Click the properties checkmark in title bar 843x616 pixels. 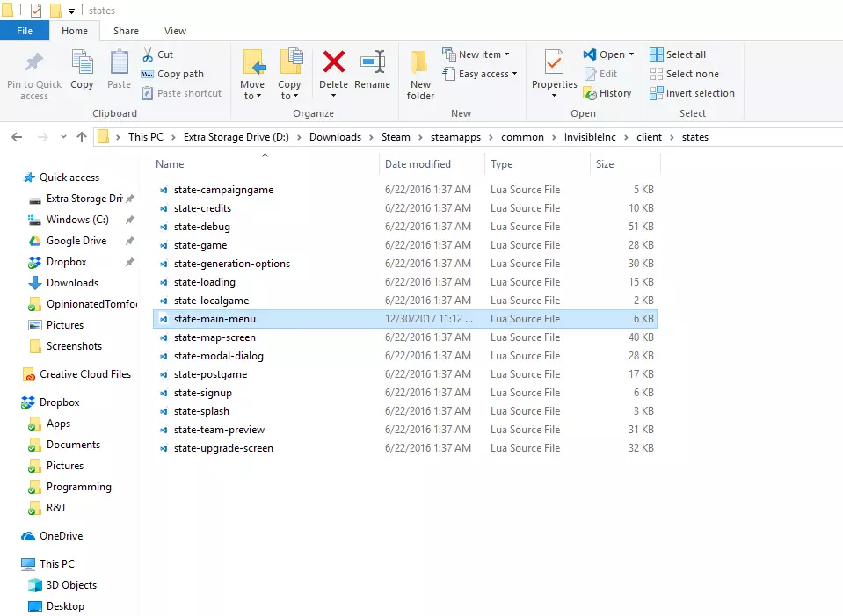[36, 11]
